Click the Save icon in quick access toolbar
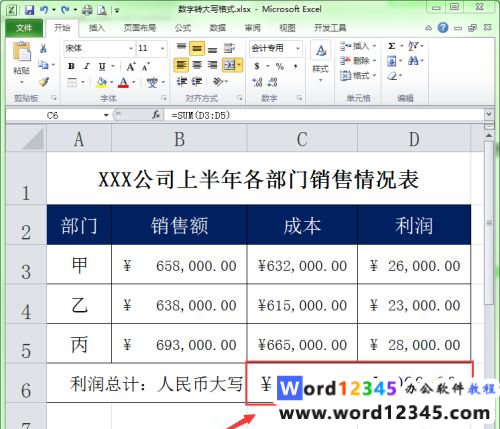This screenshot has height=429, width=500. pyautogui.click(x=29, y=10)
